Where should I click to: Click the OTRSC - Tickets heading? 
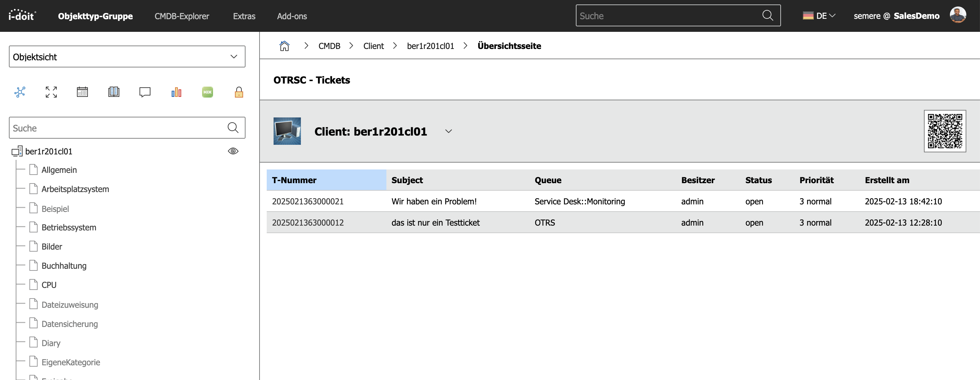[x=312, y=80]
